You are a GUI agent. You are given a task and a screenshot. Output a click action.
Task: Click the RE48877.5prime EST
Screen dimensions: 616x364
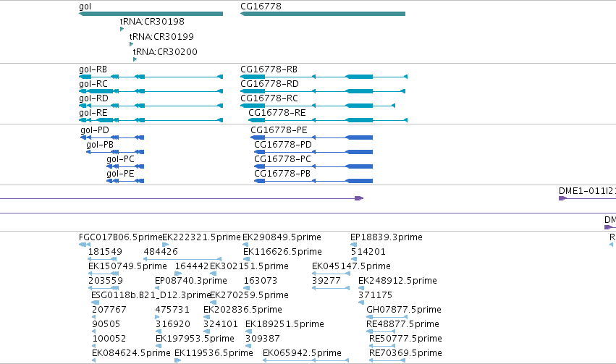point(402,324)
